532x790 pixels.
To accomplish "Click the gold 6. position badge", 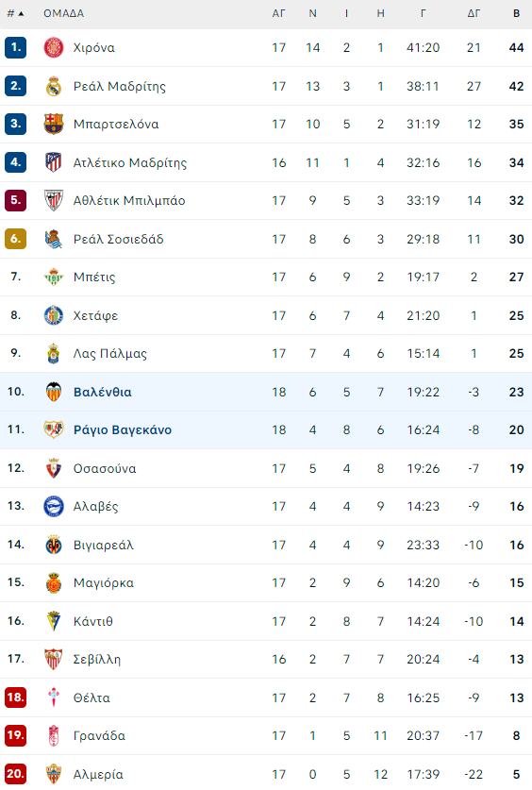I will click(x=16, y=238).
